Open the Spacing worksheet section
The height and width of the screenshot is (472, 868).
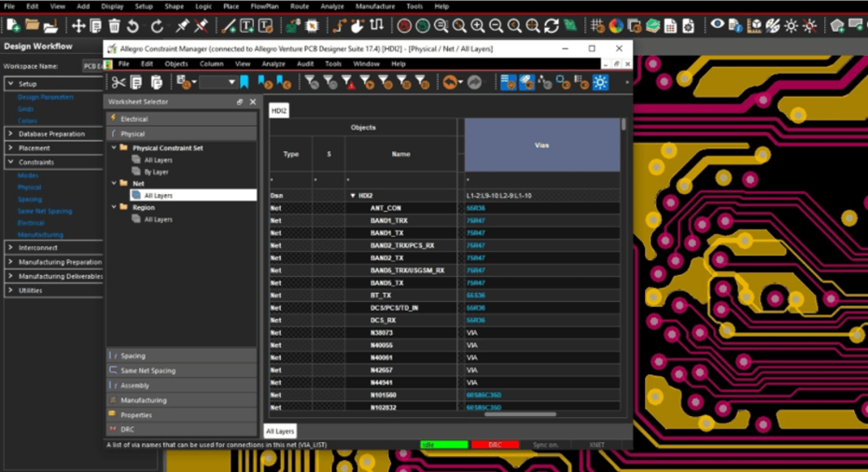[x=133, y=355]
